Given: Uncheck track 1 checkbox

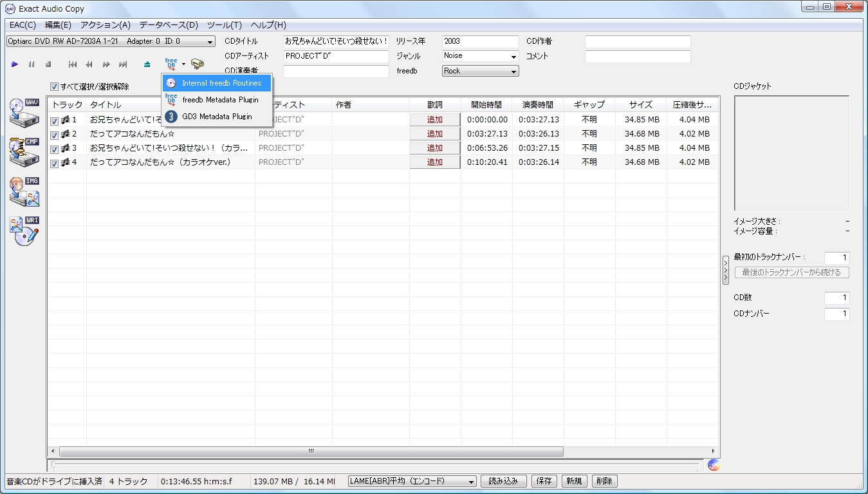Looking at the screenshot, I should point(55,120).
